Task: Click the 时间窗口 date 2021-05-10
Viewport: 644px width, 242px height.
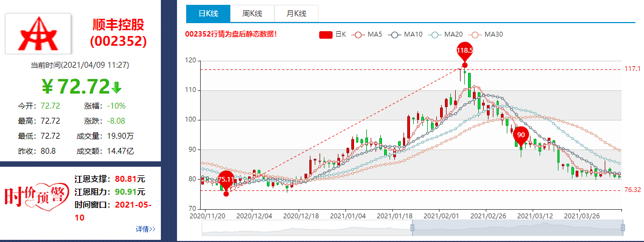Action: point(113,211)
